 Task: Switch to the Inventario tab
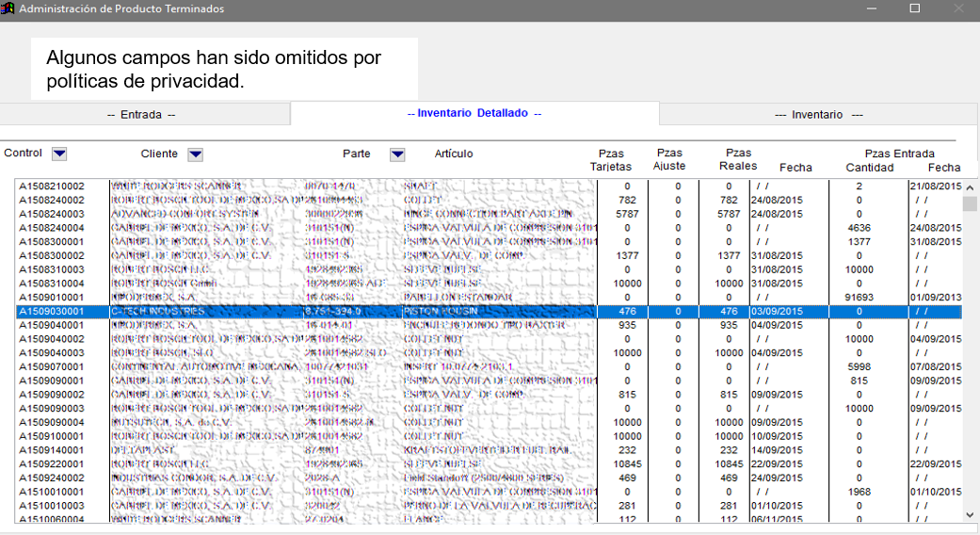[818, 115]
